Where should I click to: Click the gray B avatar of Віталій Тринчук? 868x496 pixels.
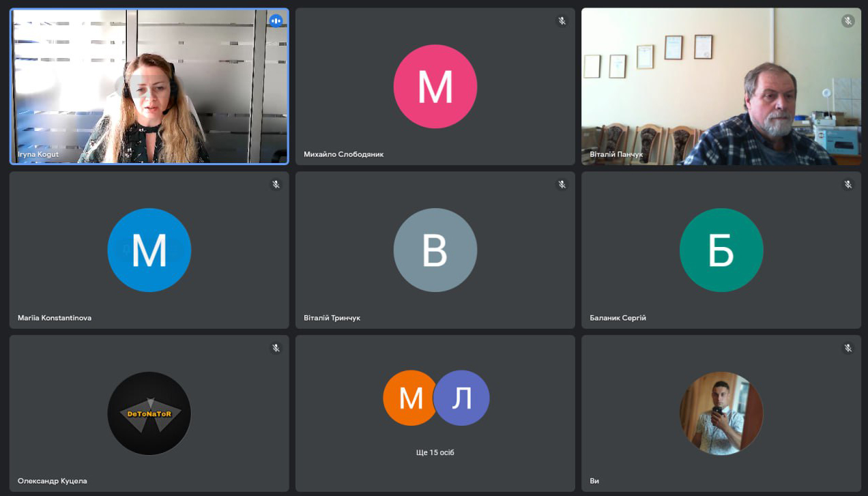435,250
